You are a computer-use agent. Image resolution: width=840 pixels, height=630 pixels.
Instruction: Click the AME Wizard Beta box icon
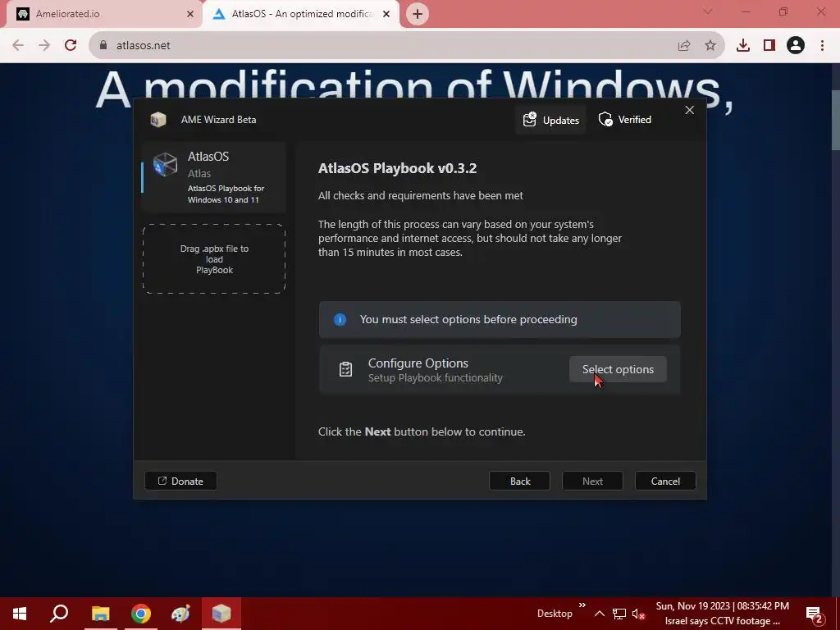(158, 120)
